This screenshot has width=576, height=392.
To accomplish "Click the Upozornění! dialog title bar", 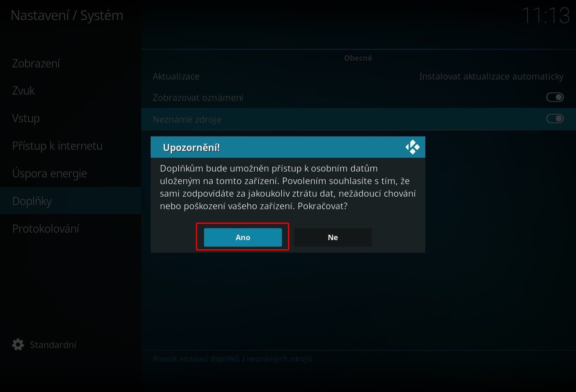I will 288,147.
